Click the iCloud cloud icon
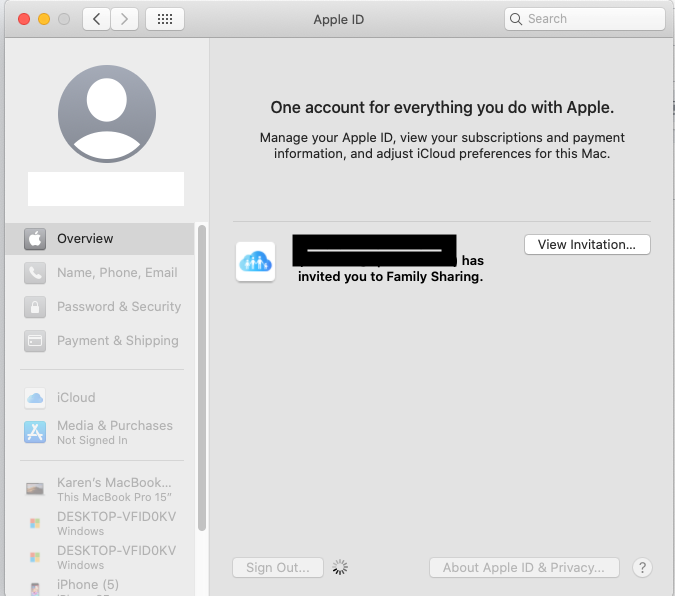Screen dimensions: 675x596 click(x=35, y=397)
